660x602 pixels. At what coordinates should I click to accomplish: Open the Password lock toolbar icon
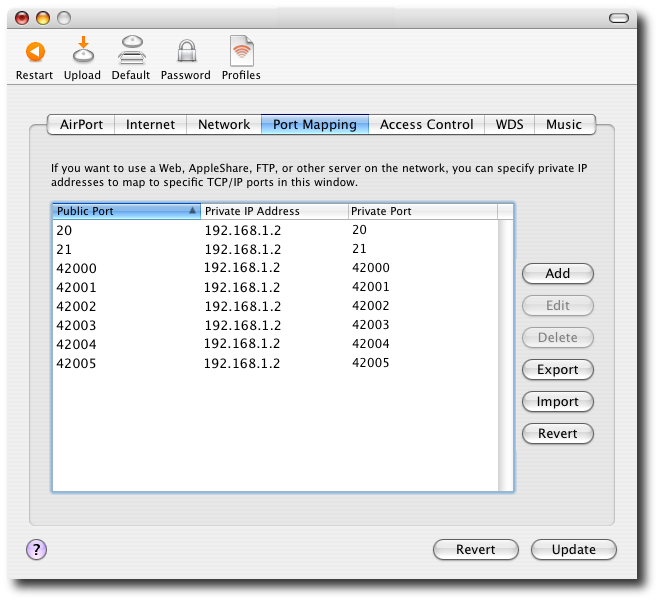click(x=186, y=51)
